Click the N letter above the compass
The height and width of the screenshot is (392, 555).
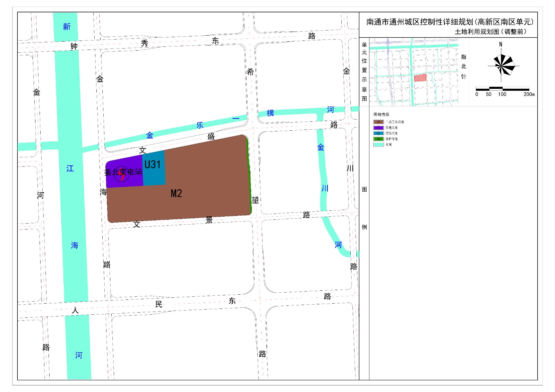(501, 44)
